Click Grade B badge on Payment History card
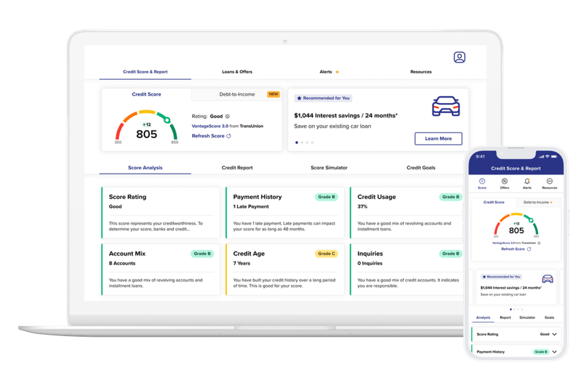The height and width of the screenshot is (392, 588). (x=326, y=197)
